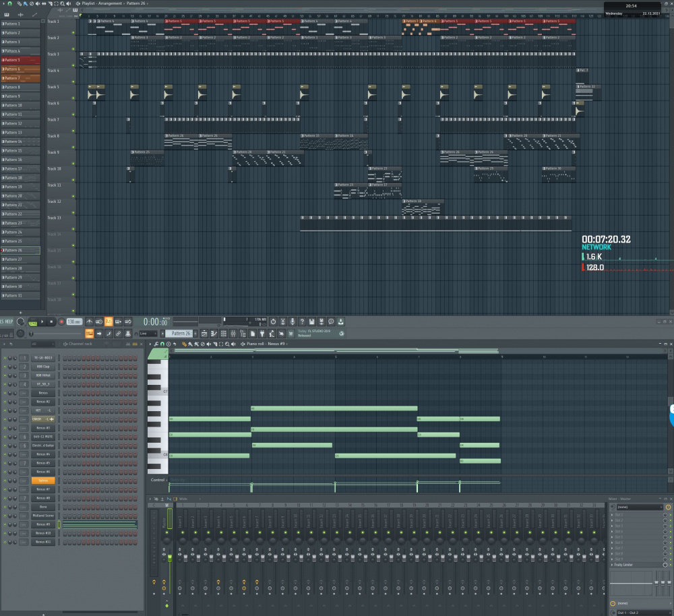Screen dimensions: 674x616
Task: Click the metronome icon in toolbar
Action: click(x=90, y=321)
